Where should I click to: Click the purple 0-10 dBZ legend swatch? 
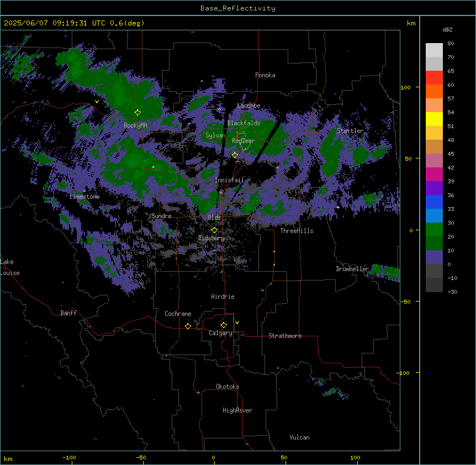(x=434, y=257)
